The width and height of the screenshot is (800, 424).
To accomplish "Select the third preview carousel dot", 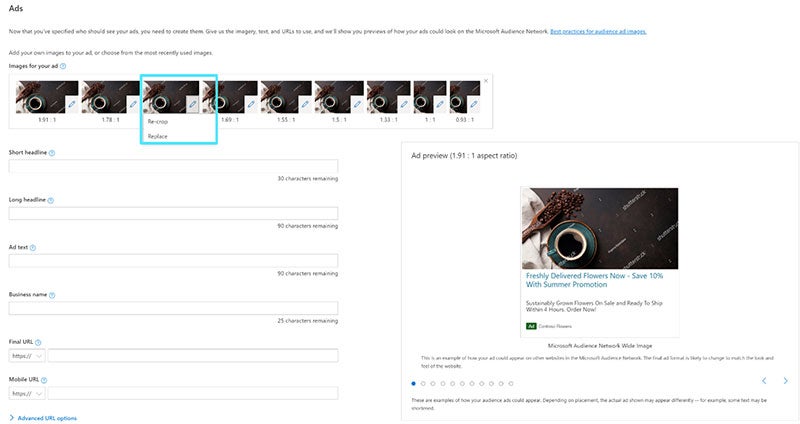I will pyautogui.click(x=433, y=384).
